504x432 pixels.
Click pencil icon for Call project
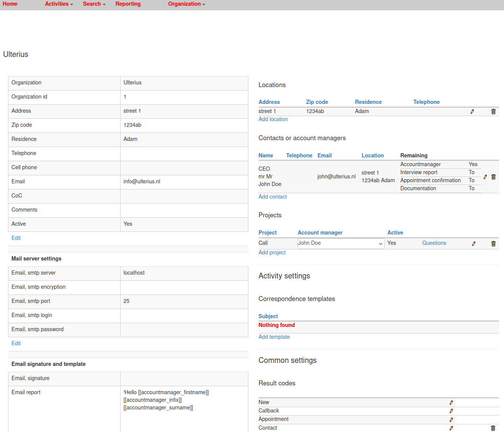473,244
